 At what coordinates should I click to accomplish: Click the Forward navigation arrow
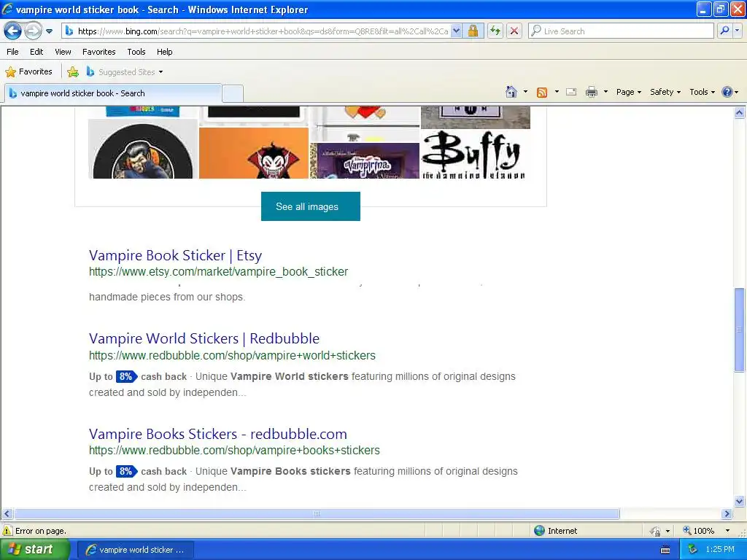click(33, 31)
